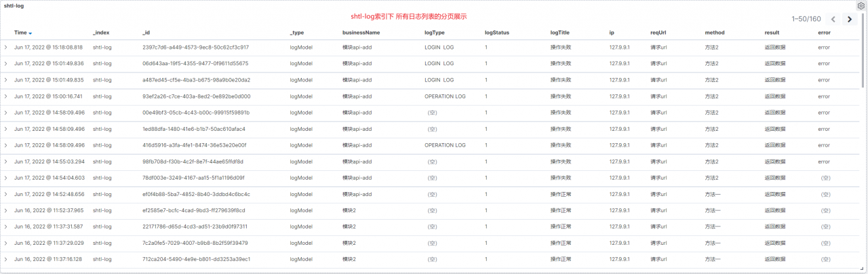Click timestamp Jun 17, 2022 @ 14:55:03.294
Viewport: 868px width, 274px height.
pos(49,161)
